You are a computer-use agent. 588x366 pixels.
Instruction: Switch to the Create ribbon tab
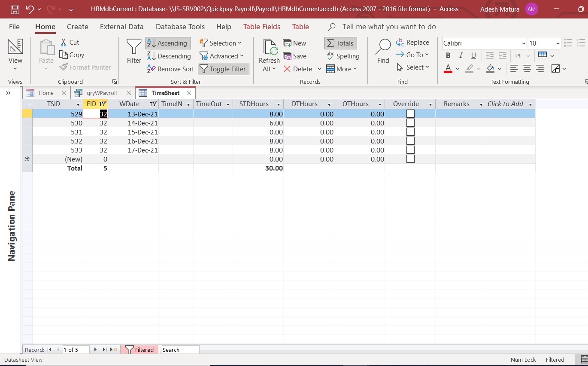tap(78, 27)
